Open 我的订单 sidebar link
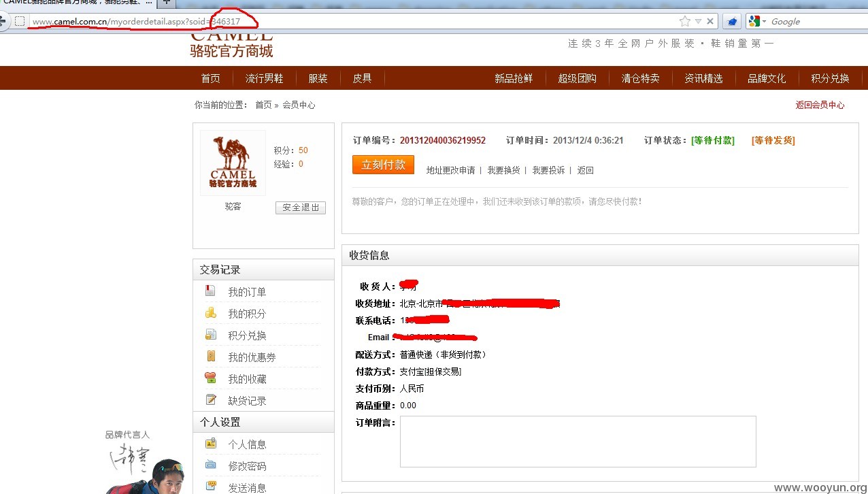The height and width of the screenshot is (494, 868). click(247, 292)
